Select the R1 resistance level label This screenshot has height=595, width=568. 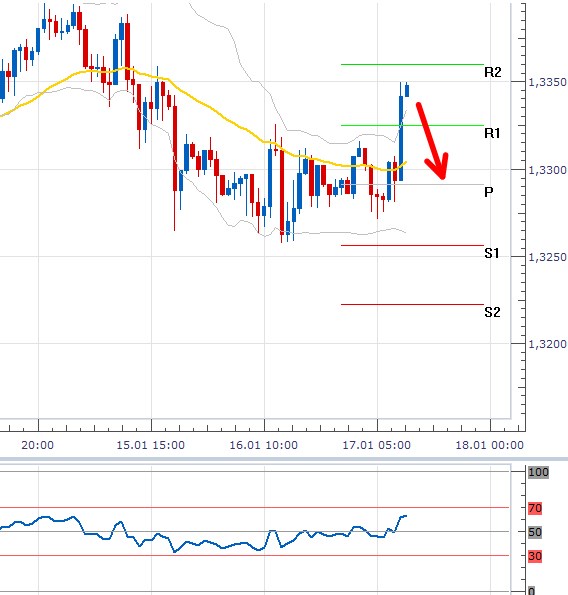(492, 133)
